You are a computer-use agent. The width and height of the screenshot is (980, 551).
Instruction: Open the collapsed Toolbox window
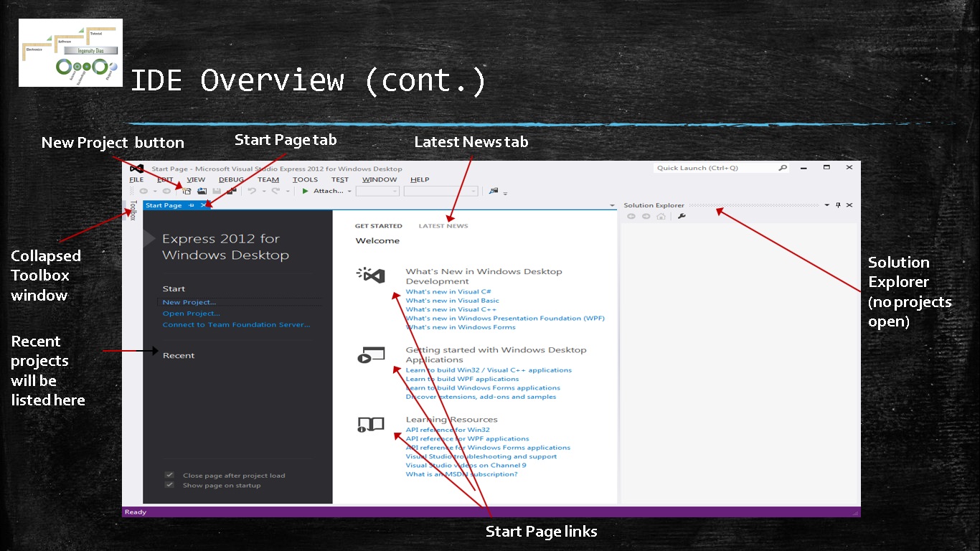(x=132, y=210)
